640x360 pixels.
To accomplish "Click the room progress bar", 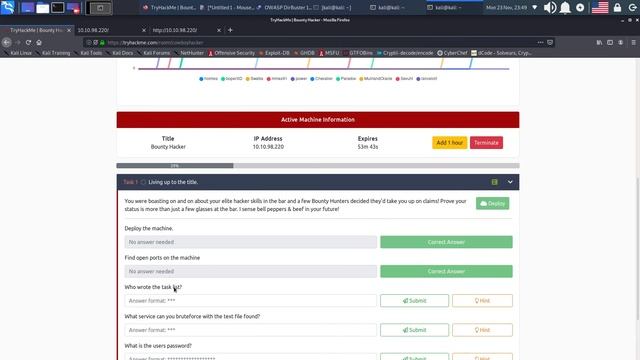I will 318,166.
